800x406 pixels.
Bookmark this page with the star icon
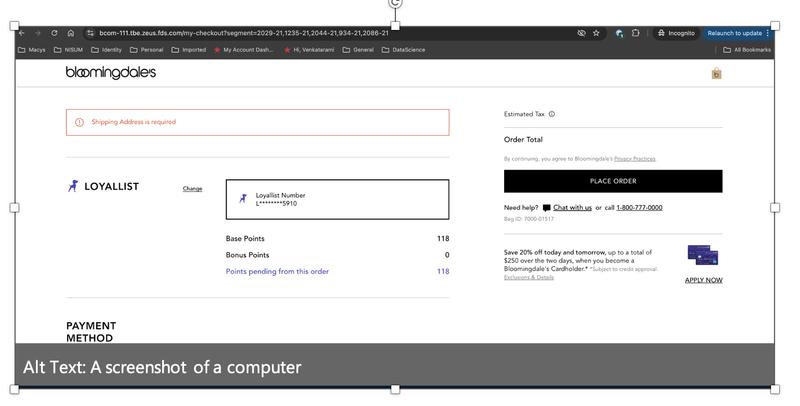[596, 33]
